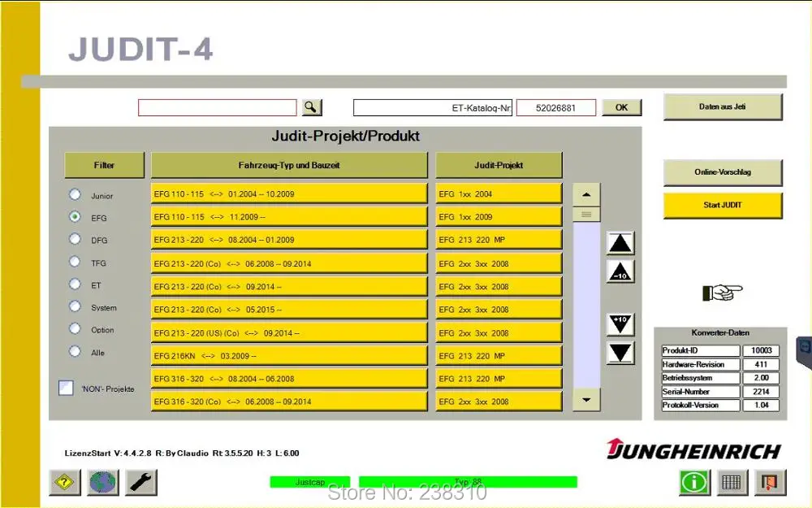The image size is (812, 508).
Task: Select row EFG 213 - 220 (Co) 06.2008 -- 09.2014
Action: tap(289, 263)
